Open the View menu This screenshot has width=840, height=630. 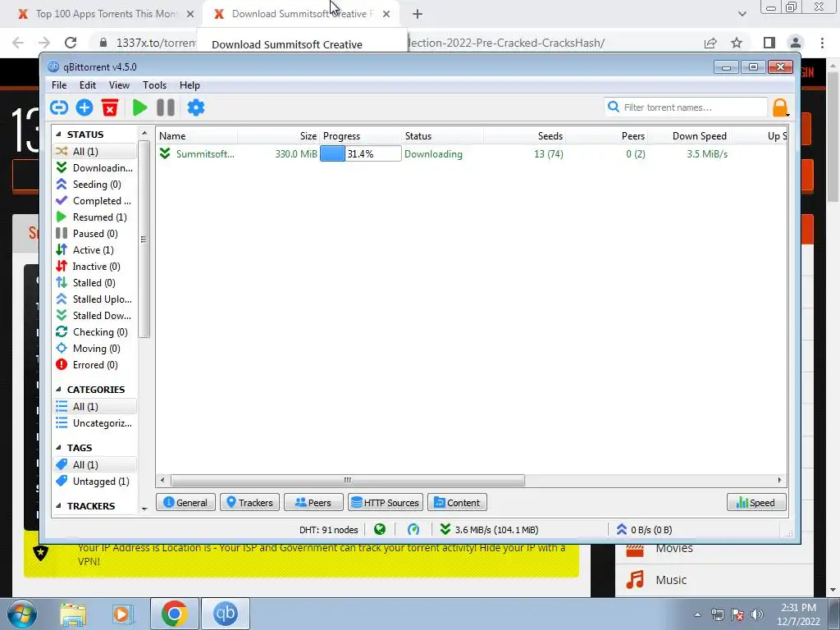click(119, 85)
